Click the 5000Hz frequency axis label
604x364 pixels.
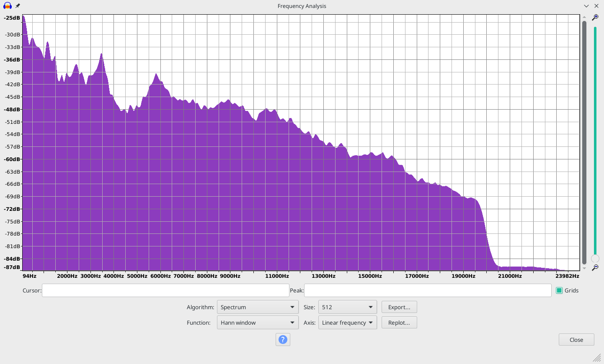click(137, 276)
